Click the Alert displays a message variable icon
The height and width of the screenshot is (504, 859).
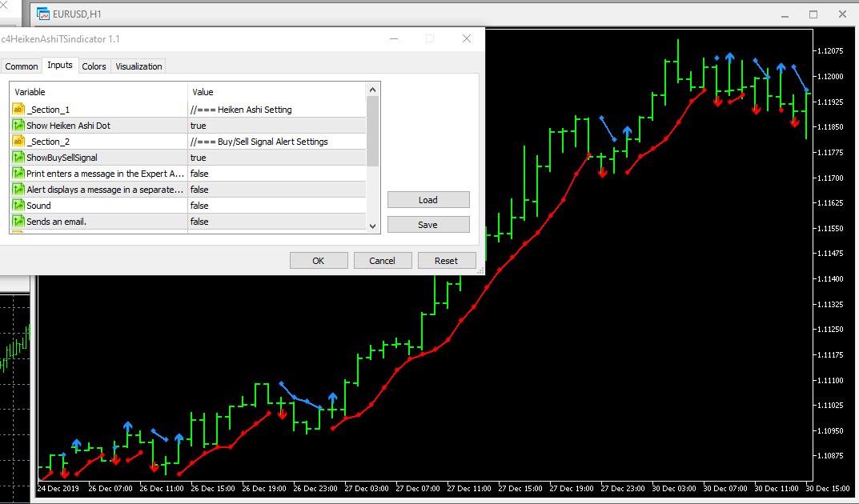[x=18, y=190]
